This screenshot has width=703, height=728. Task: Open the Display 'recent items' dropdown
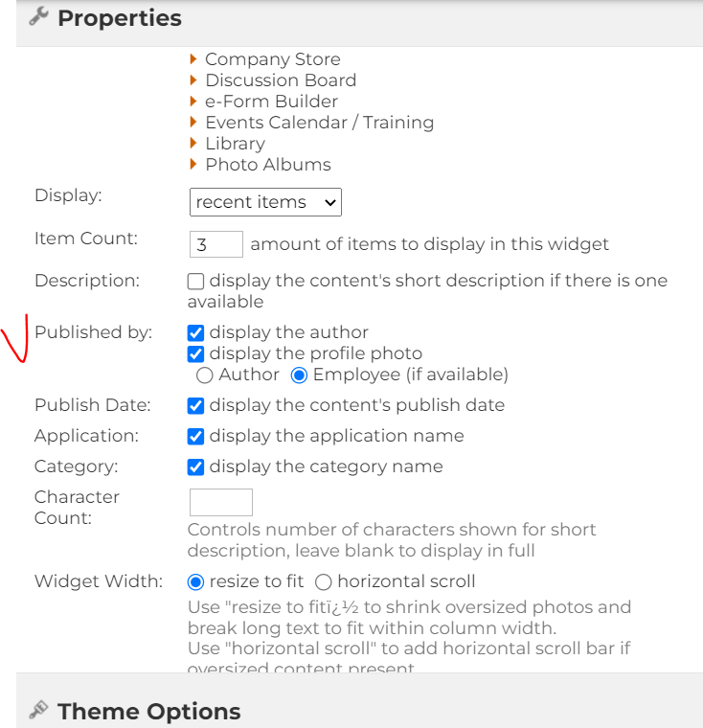(x=265, y=202)
